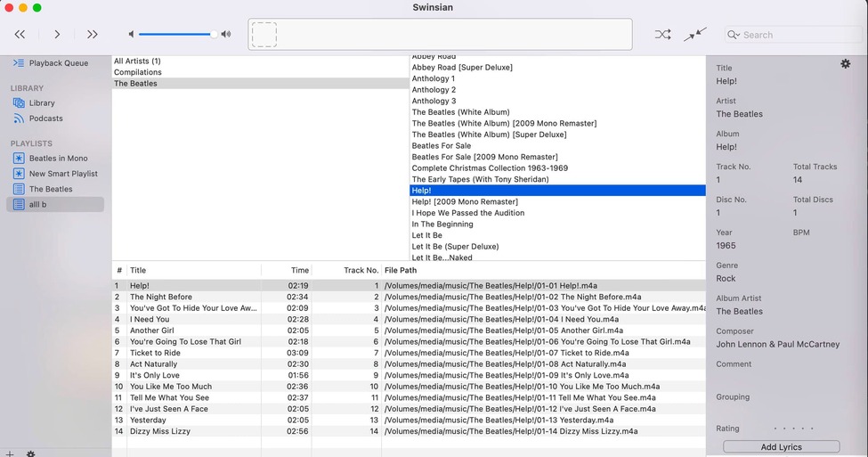Adjust the volume slider handle
The width and height of the screenshot is (868, 457).
point(214,35)
